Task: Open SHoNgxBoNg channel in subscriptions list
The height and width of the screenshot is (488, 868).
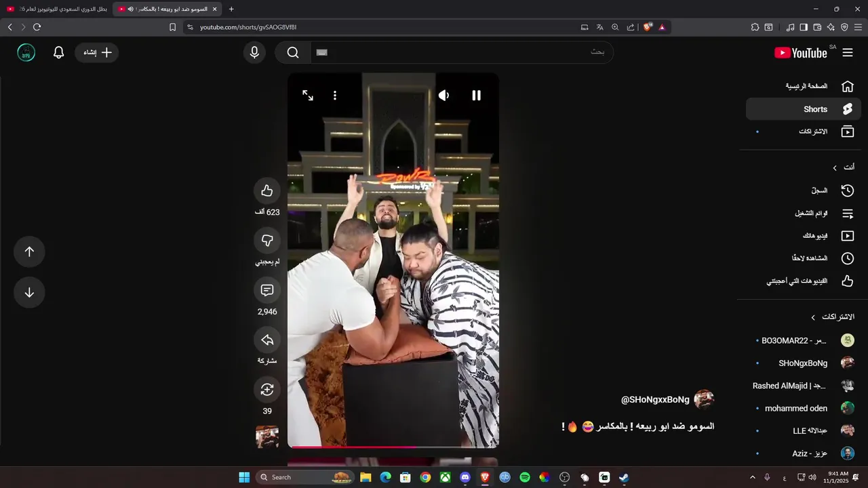Action: point(804,363)
